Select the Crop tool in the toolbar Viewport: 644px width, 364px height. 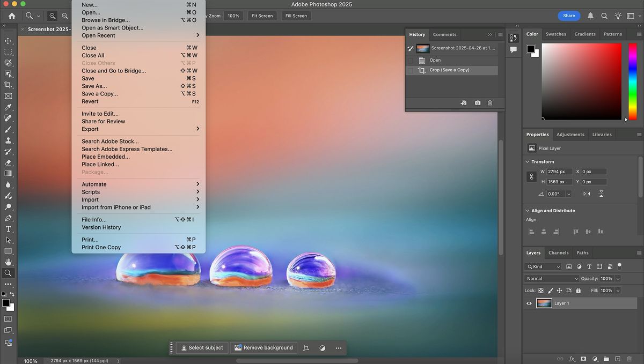(8, 85)
